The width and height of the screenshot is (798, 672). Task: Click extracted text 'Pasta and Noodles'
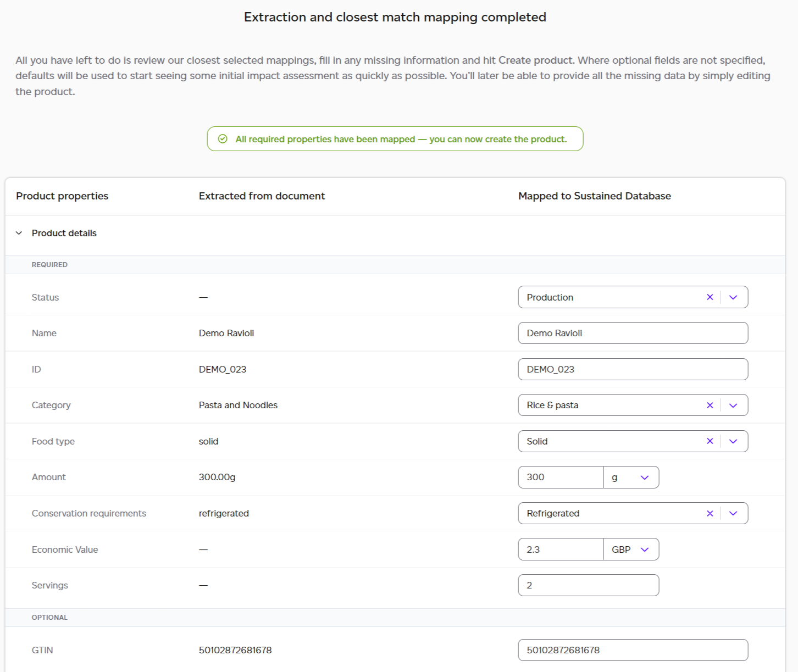[238, 405]
